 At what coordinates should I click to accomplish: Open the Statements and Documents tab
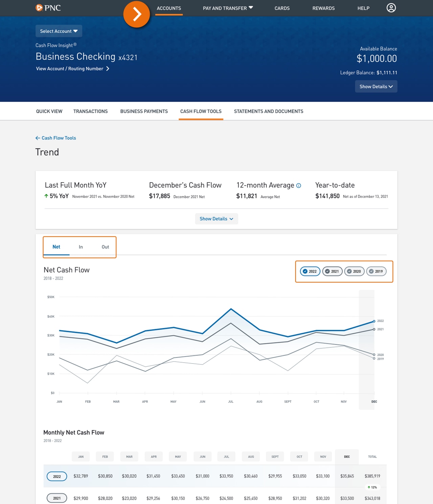click(268, 111)
